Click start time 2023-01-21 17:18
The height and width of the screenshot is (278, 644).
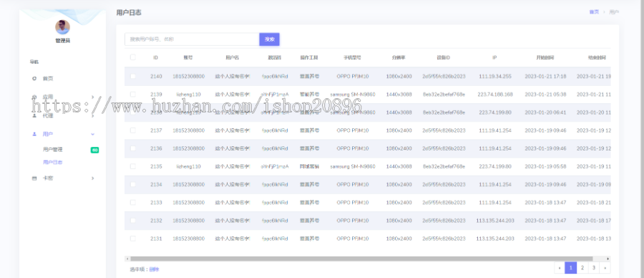pyautogui.click(x=545, y=76)
